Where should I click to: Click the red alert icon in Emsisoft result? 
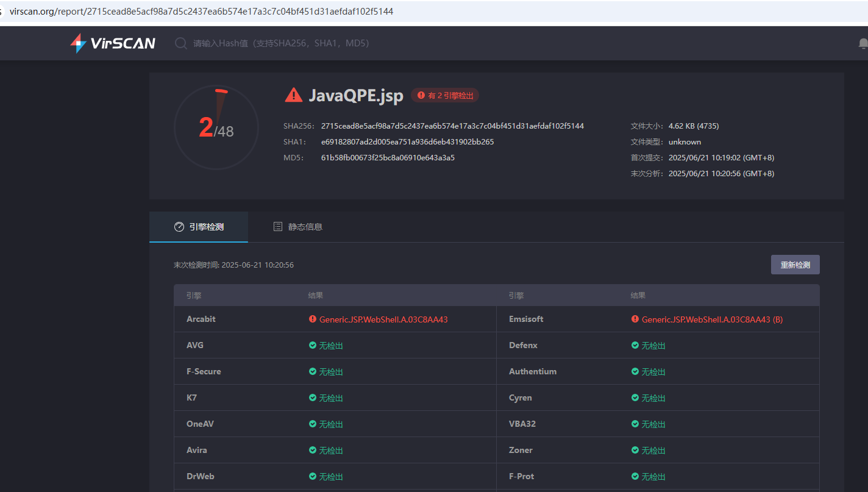point(635,319)
